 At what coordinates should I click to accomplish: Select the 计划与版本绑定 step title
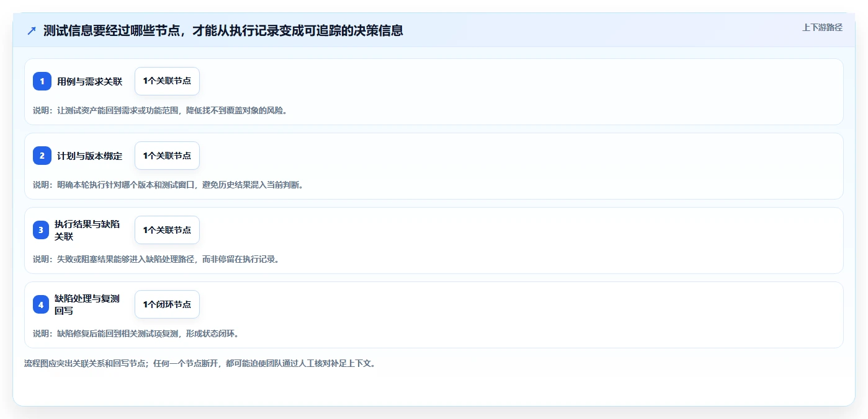90,156
